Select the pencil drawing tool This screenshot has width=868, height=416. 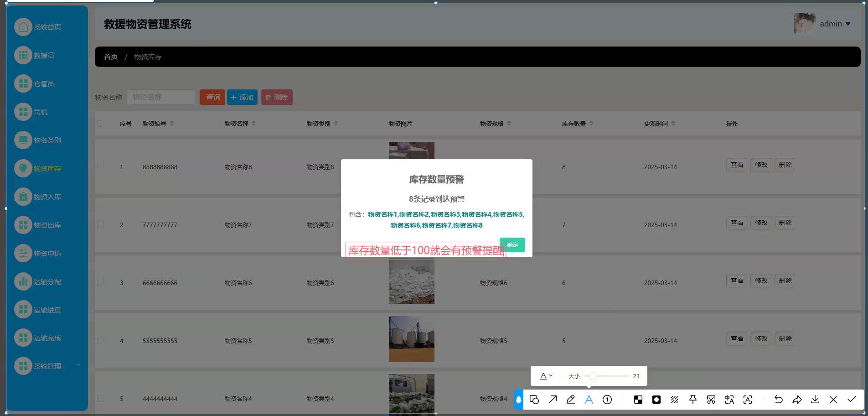[x=570, y=400]
